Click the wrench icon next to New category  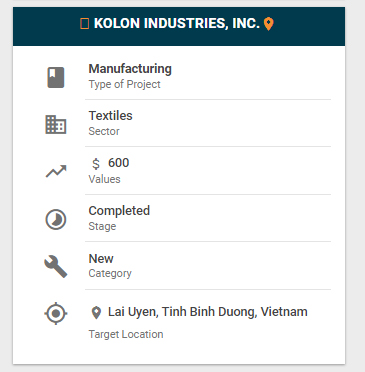click(56, 267)
